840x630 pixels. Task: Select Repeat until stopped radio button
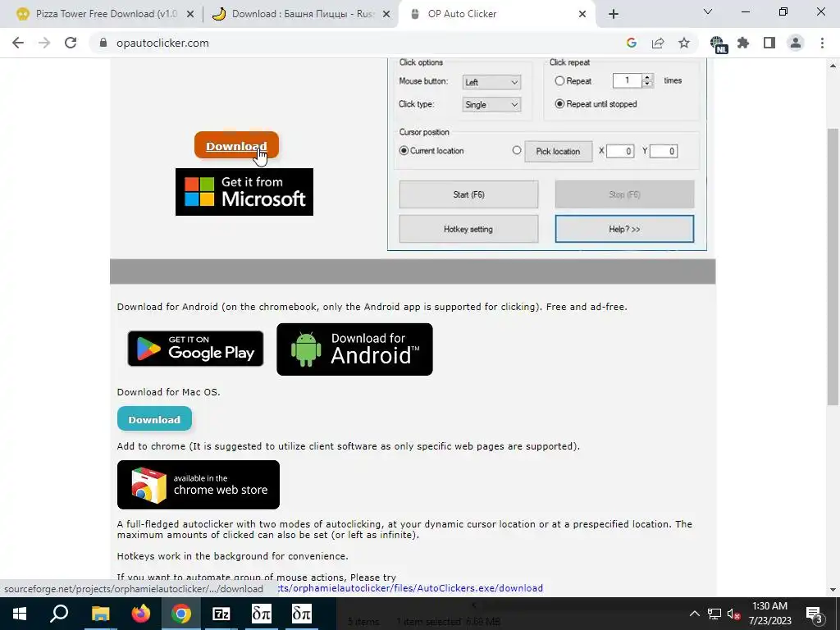(x=559, y=104)
